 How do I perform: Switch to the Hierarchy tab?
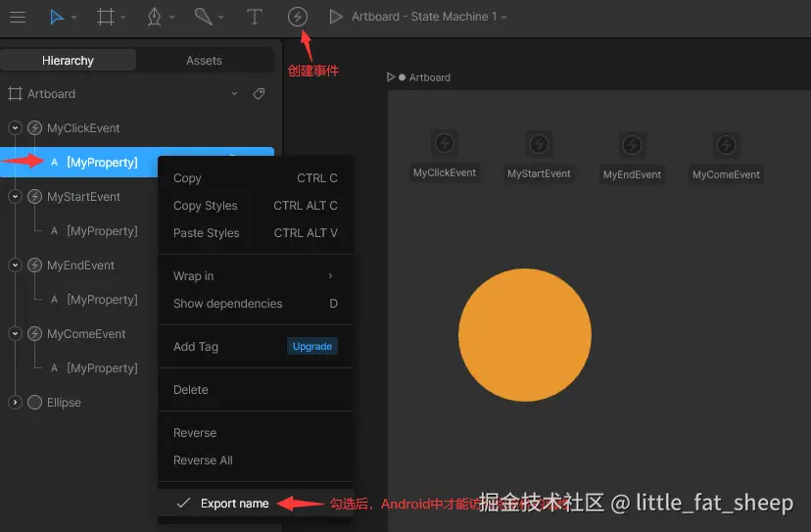[68, 61]
